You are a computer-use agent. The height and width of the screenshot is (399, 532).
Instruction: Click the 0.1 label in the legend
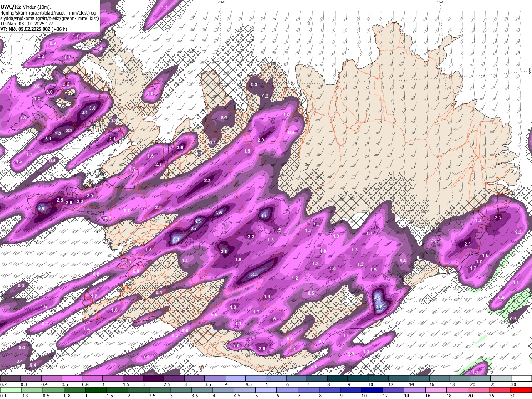pos(3,396)
